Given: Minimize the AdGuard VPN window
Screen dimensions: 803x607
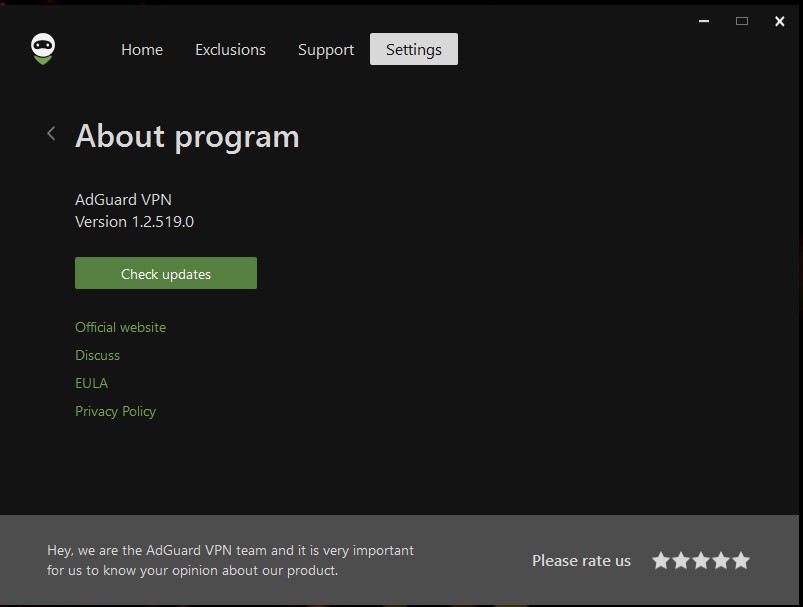Looking at the screenshot, I should click(703, 20).
